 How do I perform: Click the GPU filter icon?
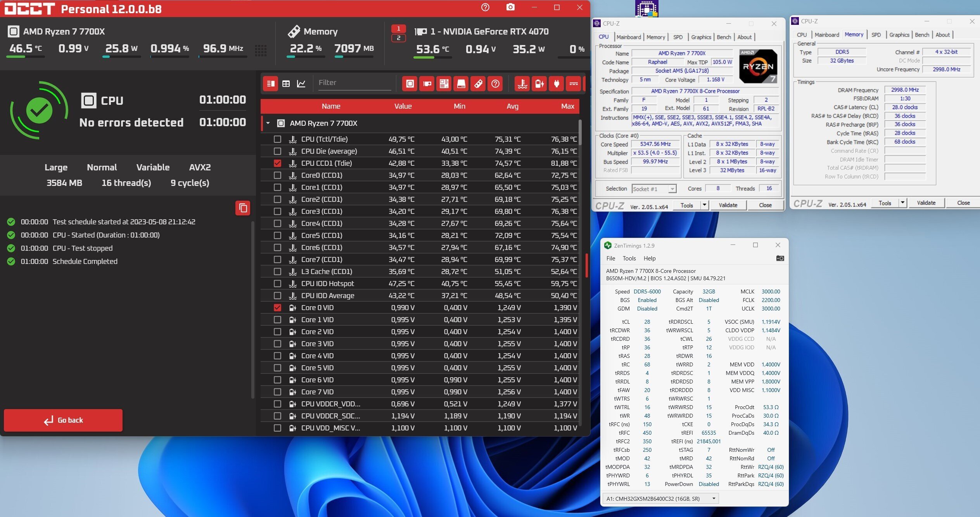(x=427, y=83)
